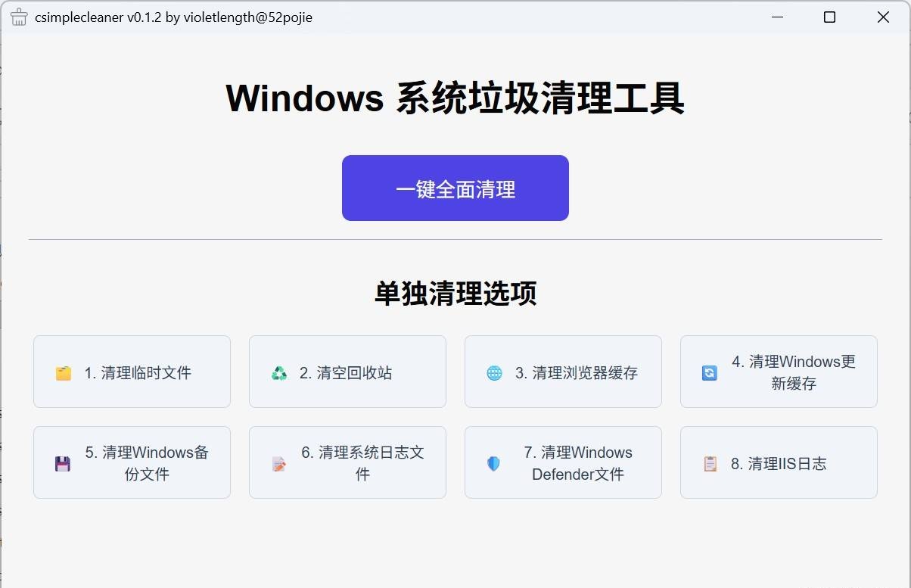Choose 5. 清理Windows备份文件 option

tap(132, 462)
